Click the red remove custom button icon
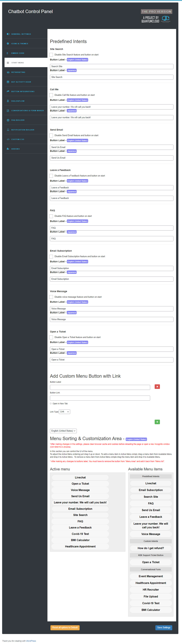182x644 pixels. tap(157, 386)
